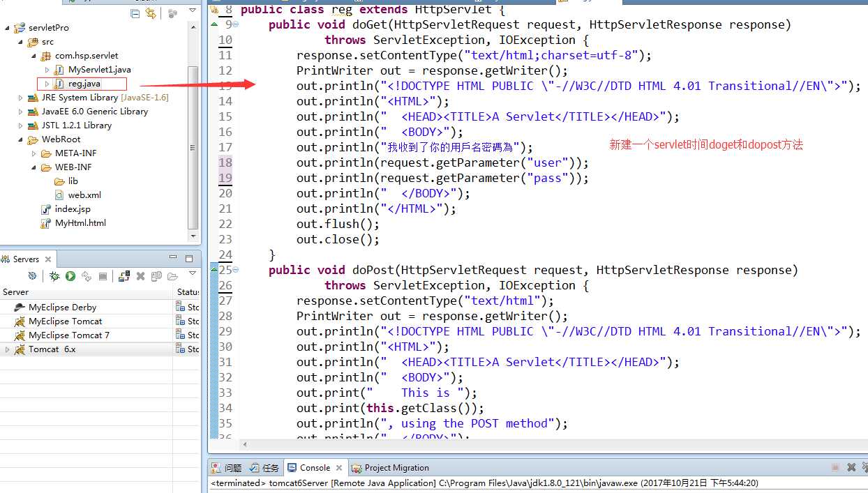868x493 pixels.
Task: Maximize the Servers panel
Action: [x=190, y=258]
